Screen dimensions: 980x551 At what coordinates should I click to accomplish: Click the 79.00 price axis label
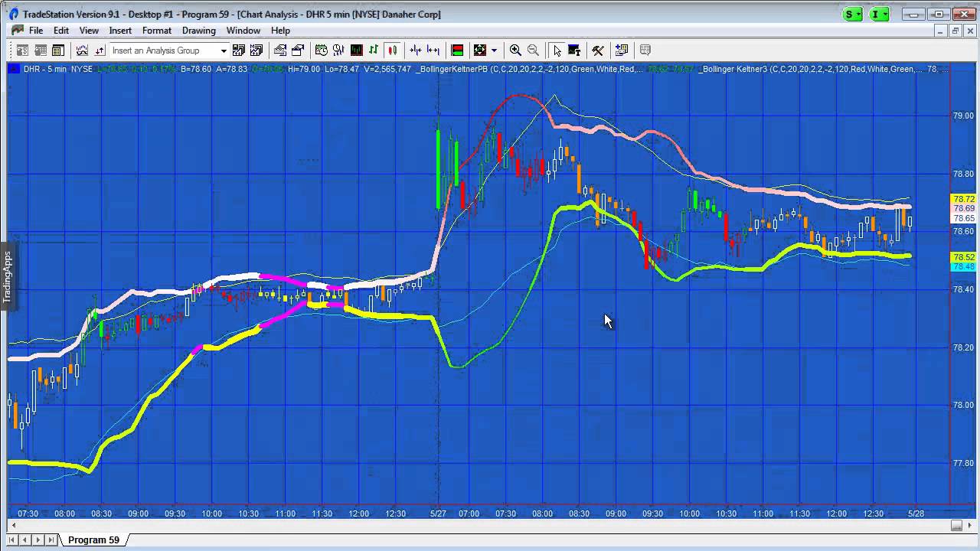coord(963,116)
